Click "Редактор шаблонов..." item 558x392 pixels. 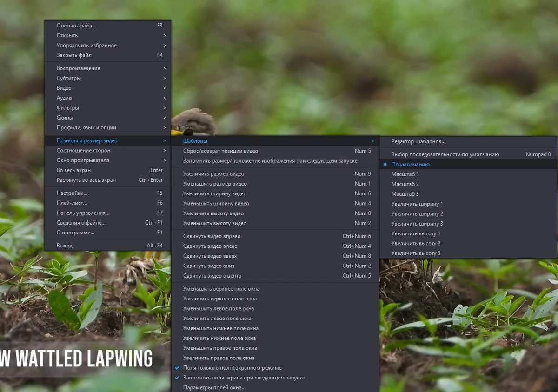[x=468, y=141]
